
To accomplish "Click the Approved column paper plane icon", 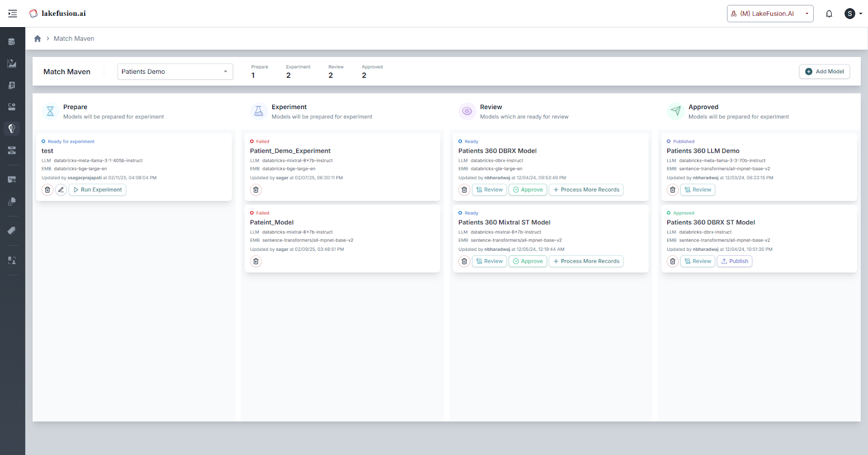I will tap(675, 111).
